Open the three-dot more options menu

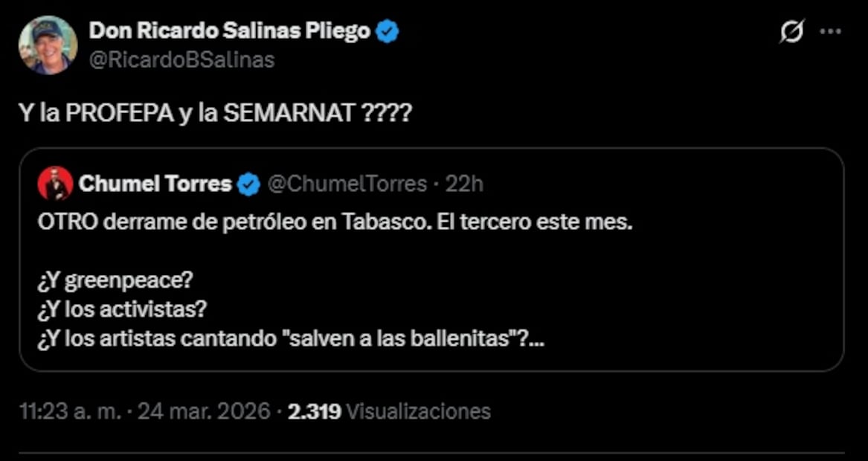830,32
